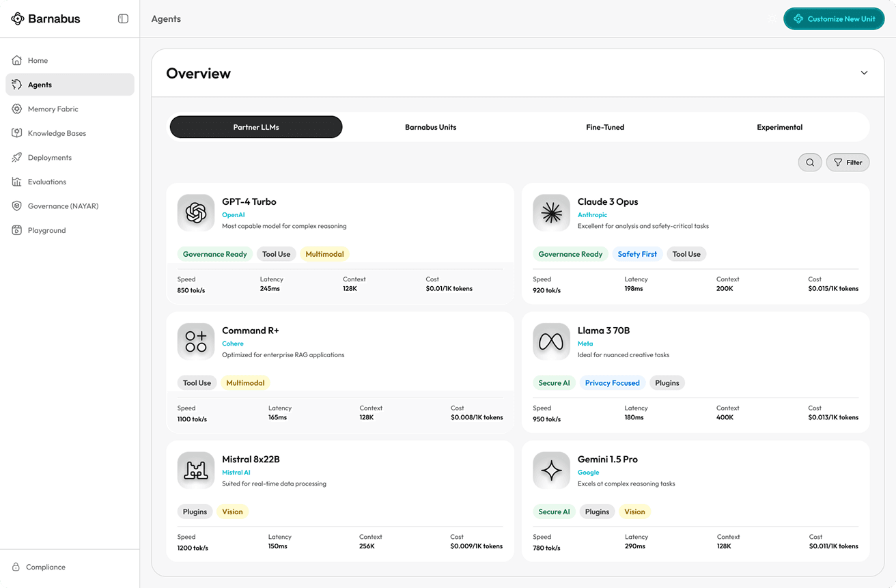The image size is (896, 588).
Task: Click the 290ms latency value
Action: (x=635, y=546)
